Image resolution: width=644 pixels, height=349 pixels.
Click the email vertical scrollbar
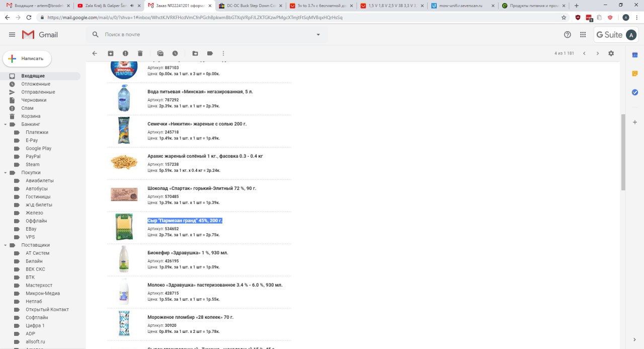pyautogui.click(x=623, y=152)
